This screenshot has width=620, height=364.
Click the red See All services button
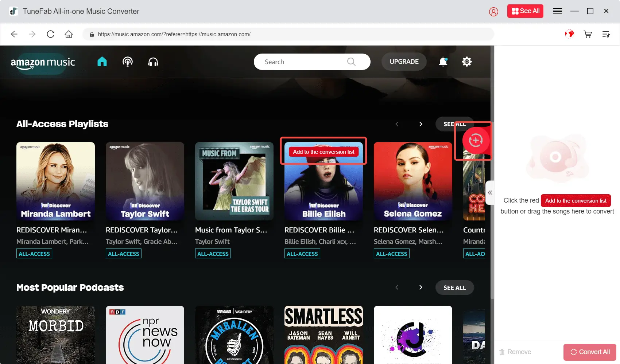tap(525, 11)
